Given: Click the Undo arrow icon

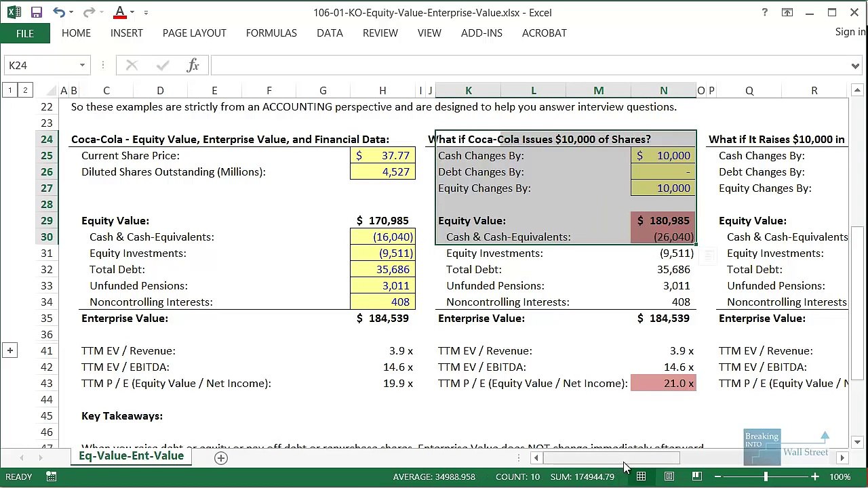Looking at the screenshot, I should click(58, 12).
